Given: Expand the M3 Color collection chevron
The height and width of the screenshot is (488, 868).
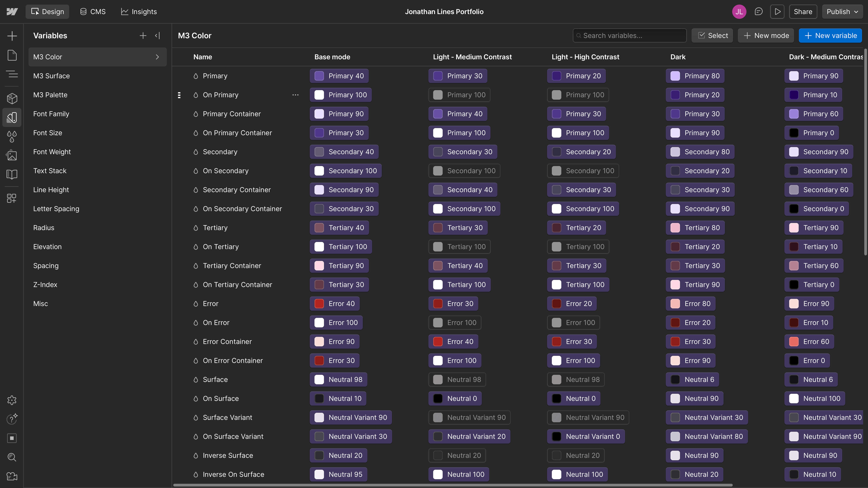Looking at the screenshot, I should 157,57.
